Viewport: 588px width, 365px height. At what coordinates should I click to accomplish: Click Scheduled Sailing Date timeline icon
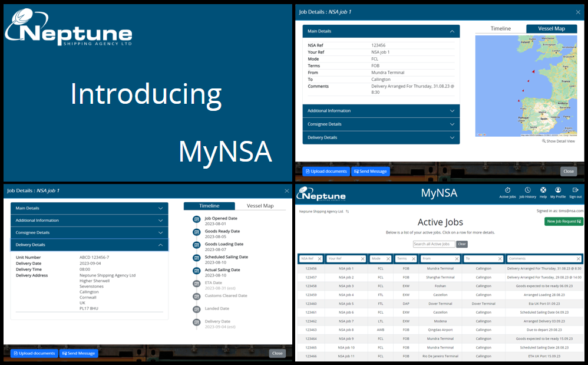[x=197, y=258]
